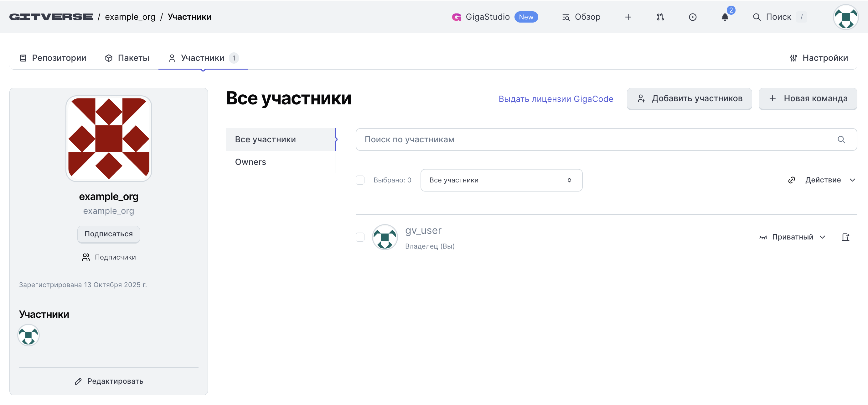Expand the Действие actions dropdown
868x405 pixels.
point(823,180)
